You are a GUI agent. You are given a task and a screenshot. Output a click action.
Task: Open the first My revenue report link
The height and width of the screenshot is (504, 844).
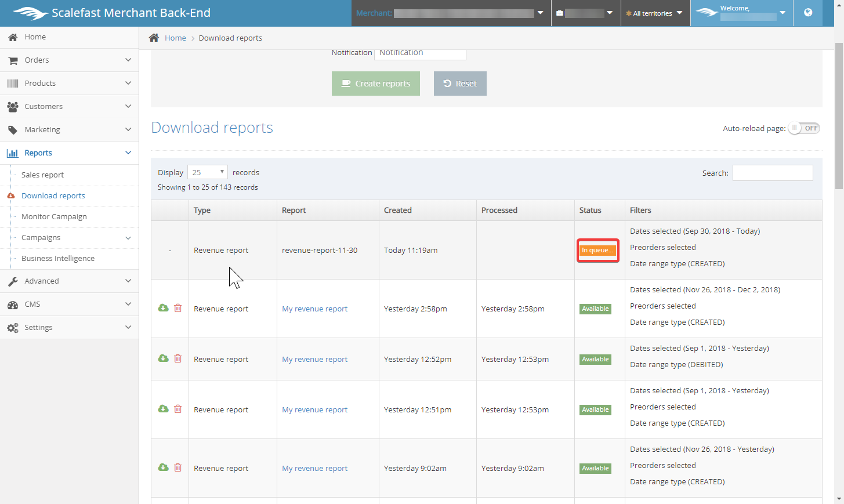[x=314, y=309]
